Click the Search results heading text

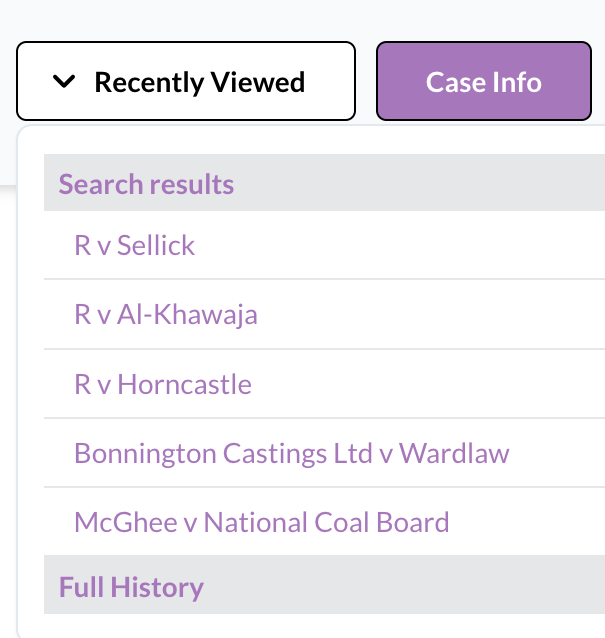coord(146,184)
